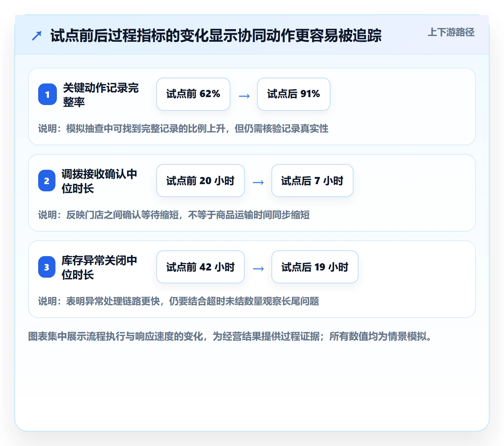Click the footer text 图表集中展示流程执行
This screenshot has width=504, height=446.
click(230, 336)
